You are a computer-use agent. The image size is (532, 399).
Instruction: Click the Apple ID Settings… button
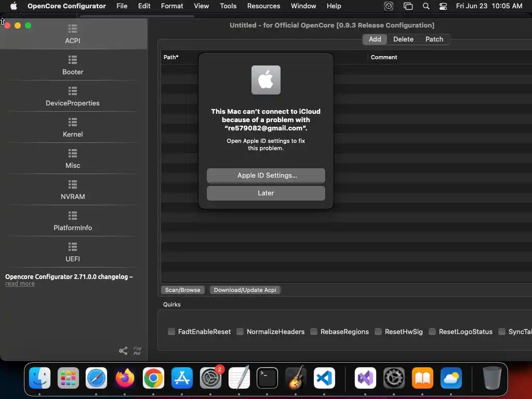(x=266, y=176)
